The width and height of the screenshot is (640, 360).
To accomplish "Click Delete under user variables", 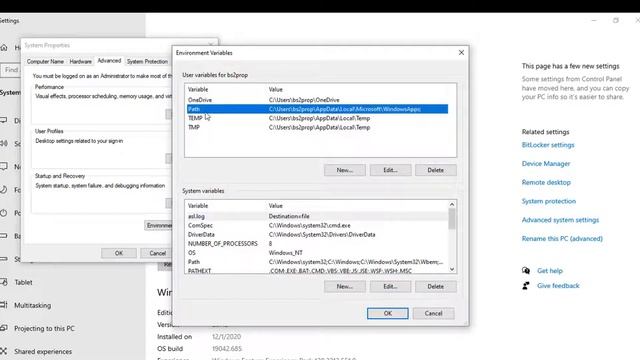I will 436,170.
